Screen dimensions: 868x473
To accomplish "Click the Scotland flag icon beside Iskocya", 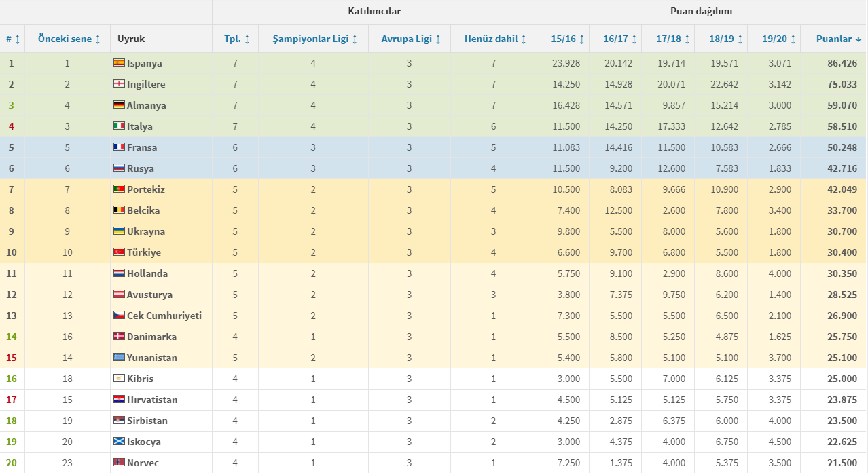I will pyautogui.click(x=118, y=442).
